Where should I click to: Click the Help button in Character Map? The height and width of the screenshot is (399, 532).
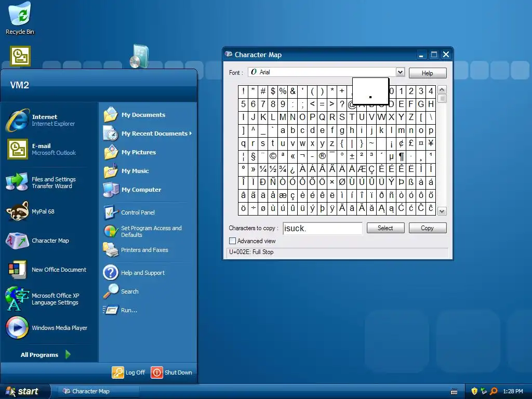coord(428,73)
